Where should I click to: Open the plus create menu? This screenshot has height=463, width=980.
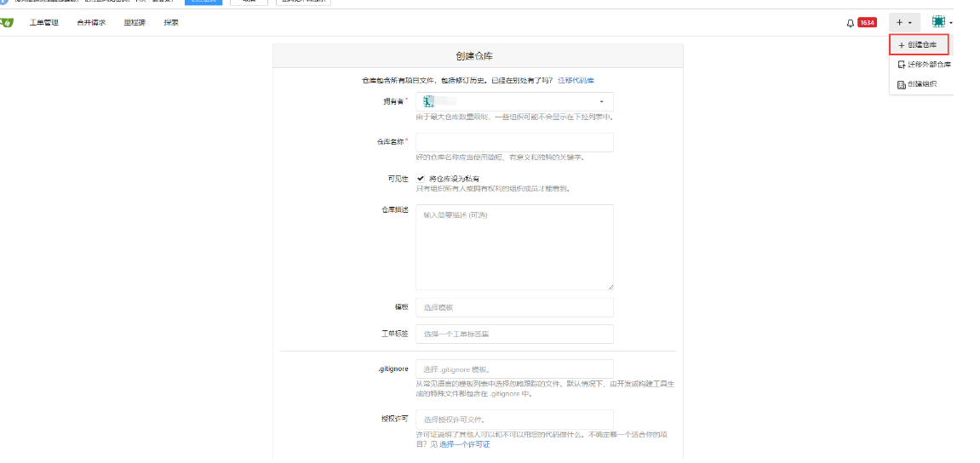[x=904, y=22]
